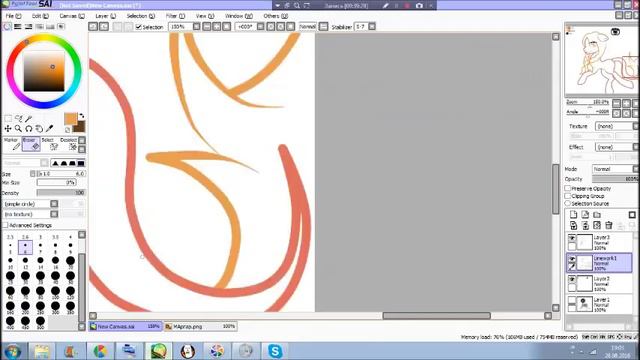Select the Select pen tool
The height and width of the screenshot is (360, 640).
coord(50,144)
